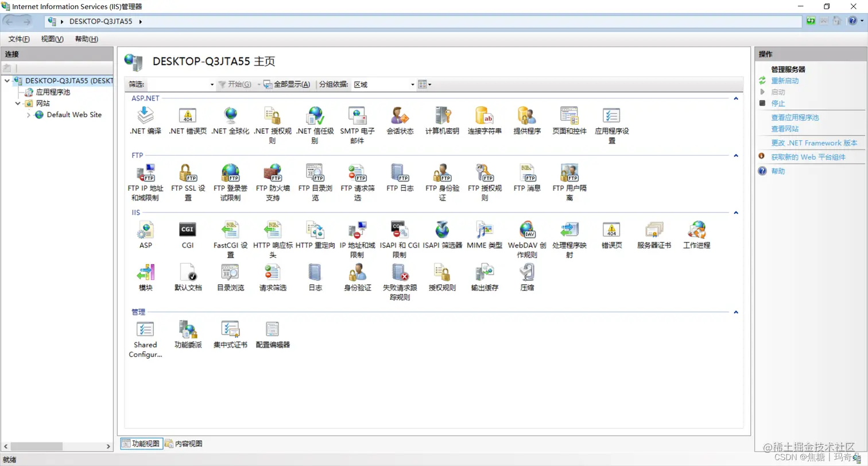The height and width of the screenshot is (466, 868).
Task: Open the 分组依据 区域 dropdown
Action: coord(383,84)
